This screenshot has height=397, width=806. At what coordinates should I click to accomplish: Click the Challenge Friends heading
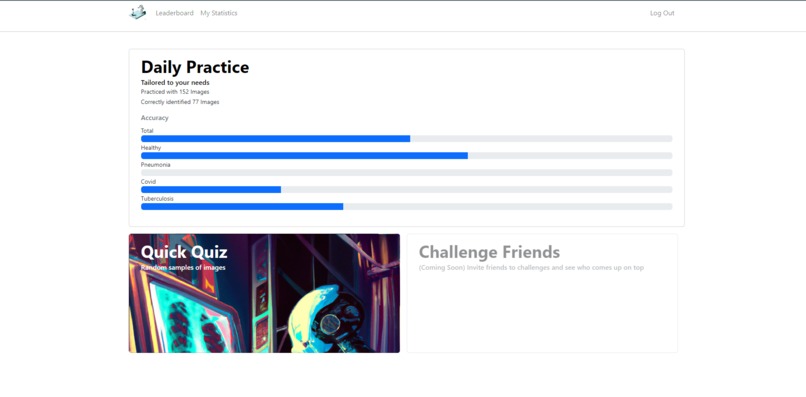tap(489, 252)
